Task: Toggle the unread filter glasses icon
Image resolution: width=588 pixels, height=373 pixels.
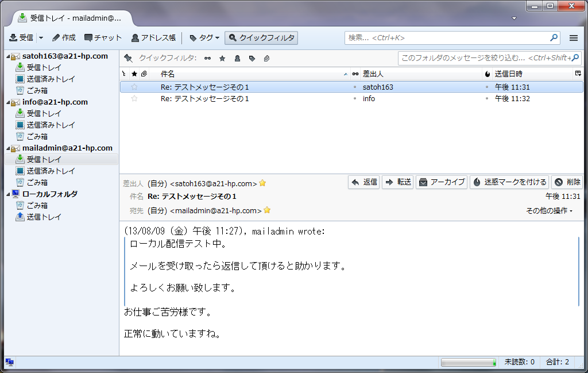Action: coord(207,58)
